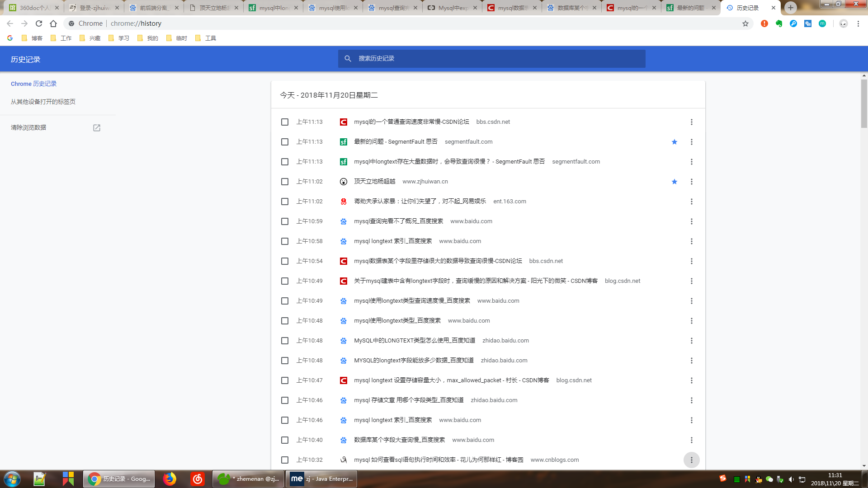The height and width of the screenshot is (488, 868).
Task: Click the new tab plus button
Action: 790,8
